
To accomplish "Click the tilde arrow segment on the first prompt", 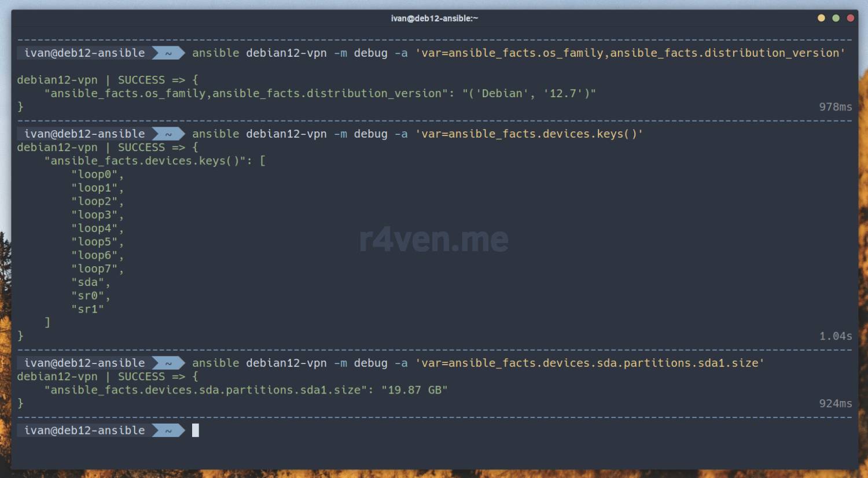I will (x=168, y=53).
